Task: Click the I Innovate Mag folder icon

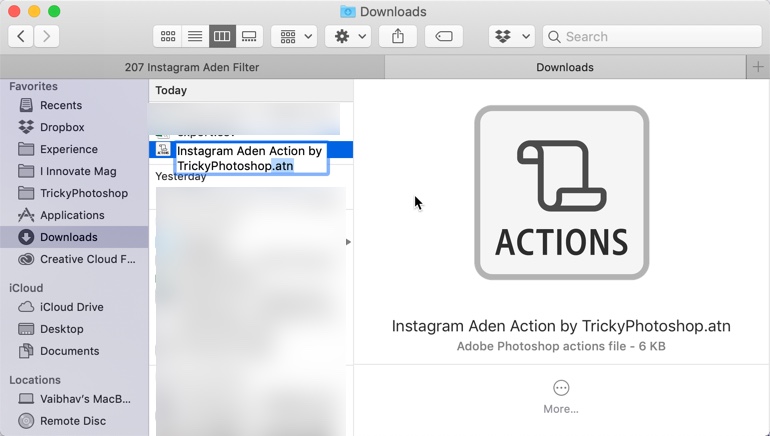Action: point(26,171)
